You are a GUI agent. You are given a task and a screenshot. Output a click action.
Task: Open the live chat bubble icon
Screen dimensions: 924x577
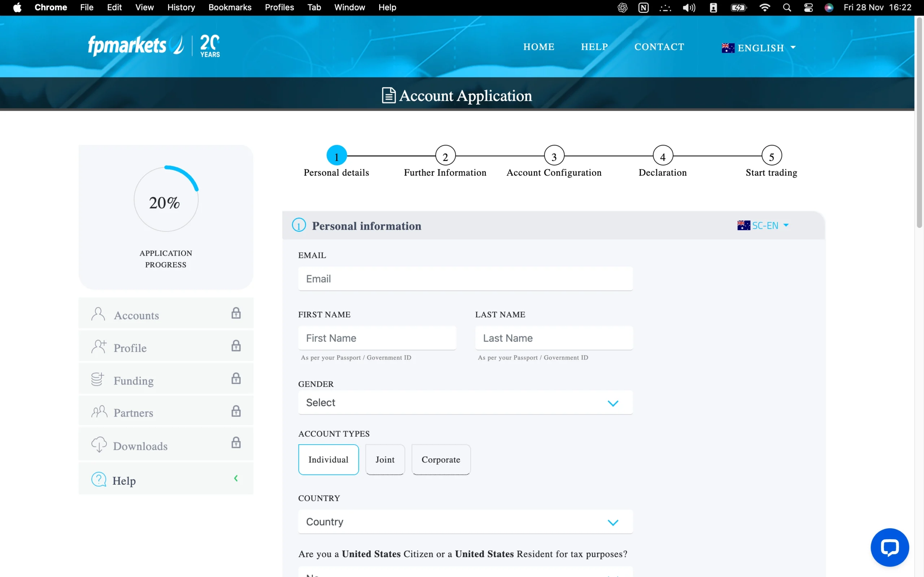point(889,547)
